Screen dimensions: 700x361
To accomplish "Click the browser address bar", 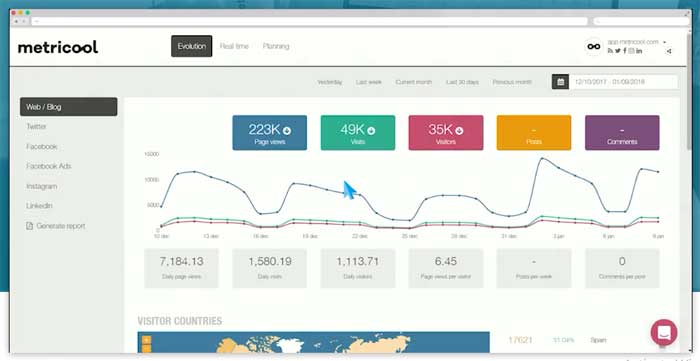I will tap(310, 21).
